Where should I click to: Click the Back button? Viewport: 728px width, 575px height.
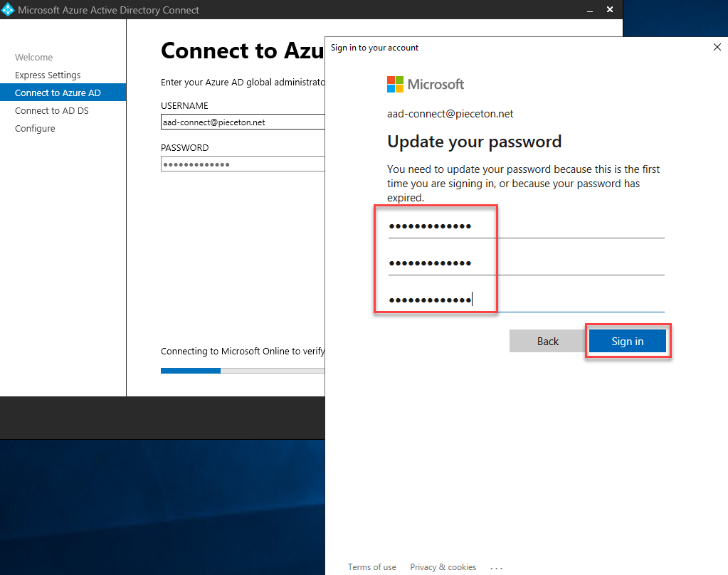(548, 342)
